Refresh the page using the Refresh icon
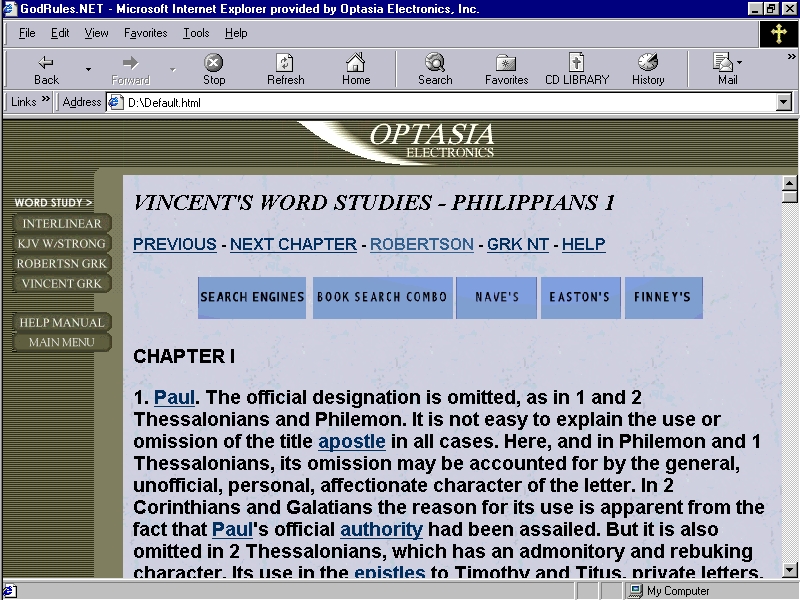The width and height of the screenshot is (800, 600). [x=285, y=63]
